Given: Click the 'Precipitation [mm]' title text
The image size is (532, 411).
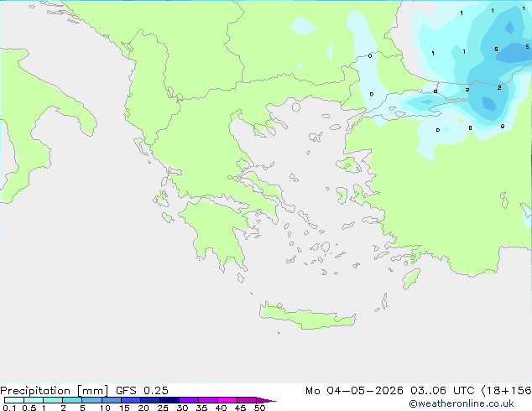Looking at the screenshot, I should pyautogui.click(x=54, y=391).
